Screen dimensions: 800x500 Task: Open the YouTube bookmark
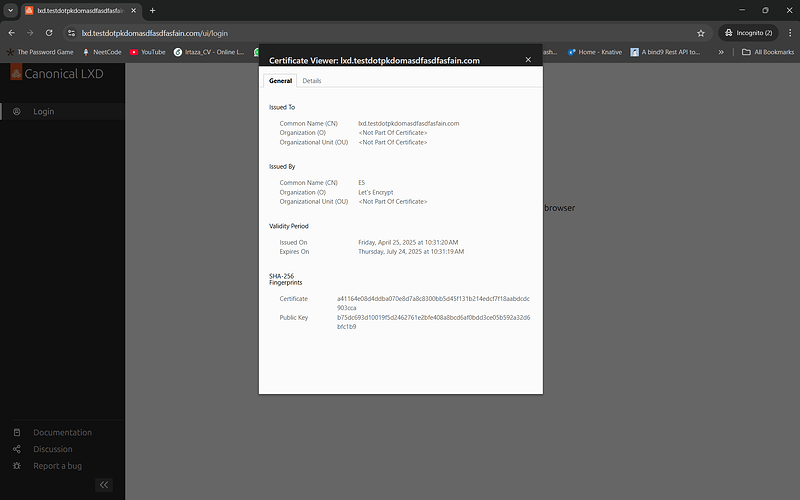coord(147,52)
